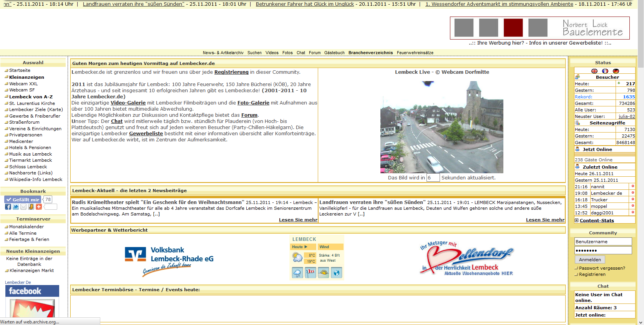Open Kleinanzeigen in Auswahl sidebar
The image size is (644, 325).
click(27, 77)
